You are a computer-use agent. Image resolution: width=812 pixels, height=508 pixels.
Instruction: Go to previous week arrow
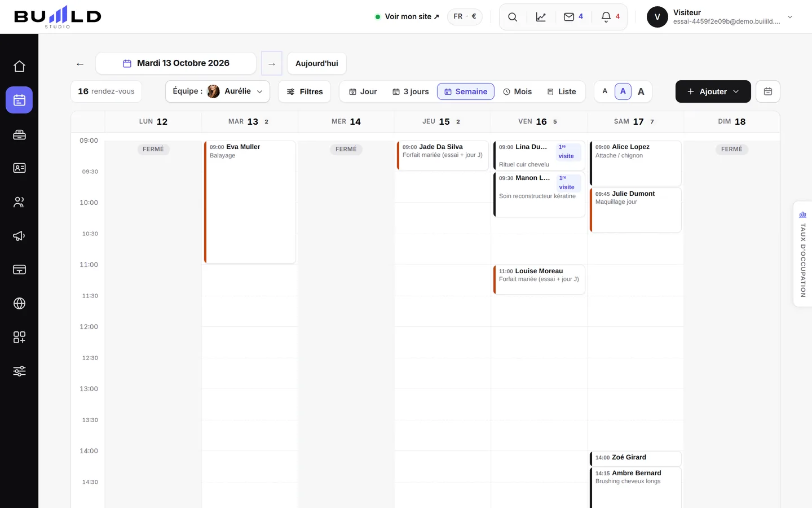[x=80, y=64]
